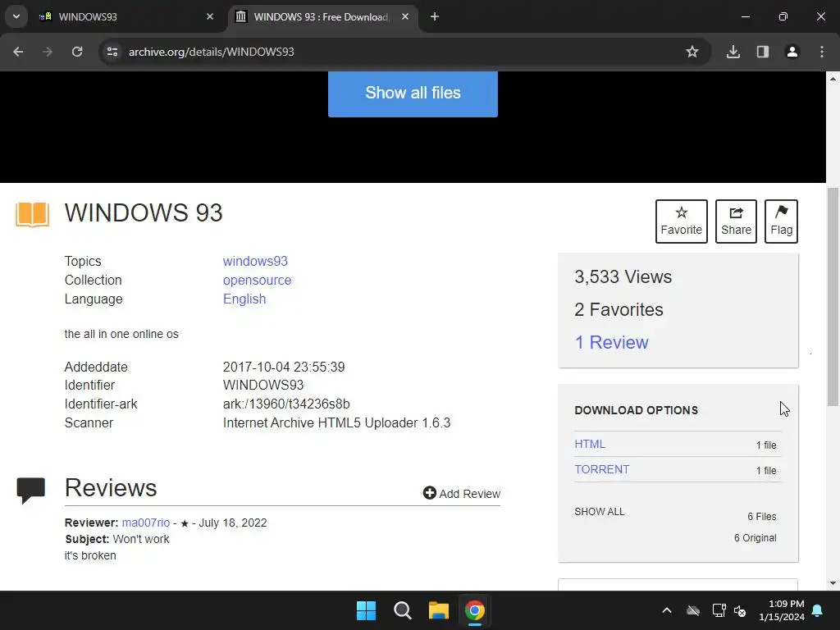Screen dimensions: 840x630
Task: Open the Windows Start menu
Action: [x=367, y=610]
